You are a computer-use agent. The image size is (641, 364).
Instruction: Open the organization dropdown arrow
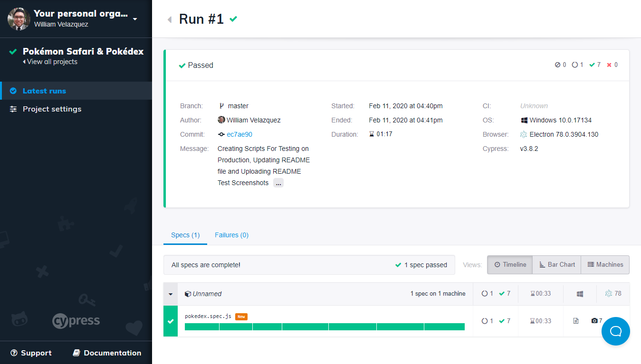pyautogui.click(x=135, y=19)
